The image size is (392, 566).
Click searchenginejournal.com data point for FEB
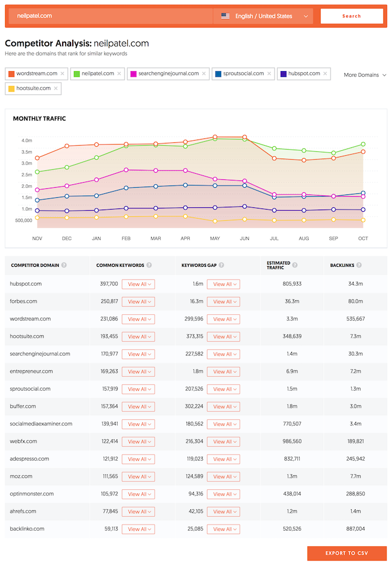coord(126,170)
